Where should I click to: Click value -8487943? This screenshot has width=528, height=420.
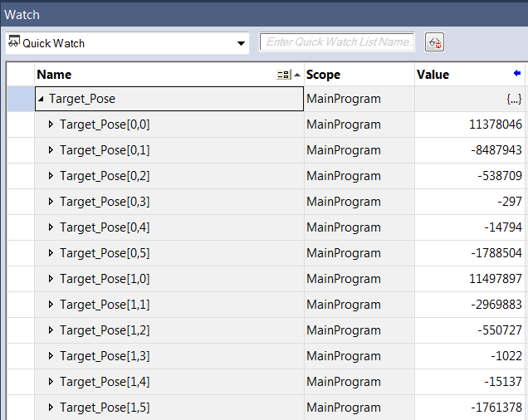tap(496, 150)
